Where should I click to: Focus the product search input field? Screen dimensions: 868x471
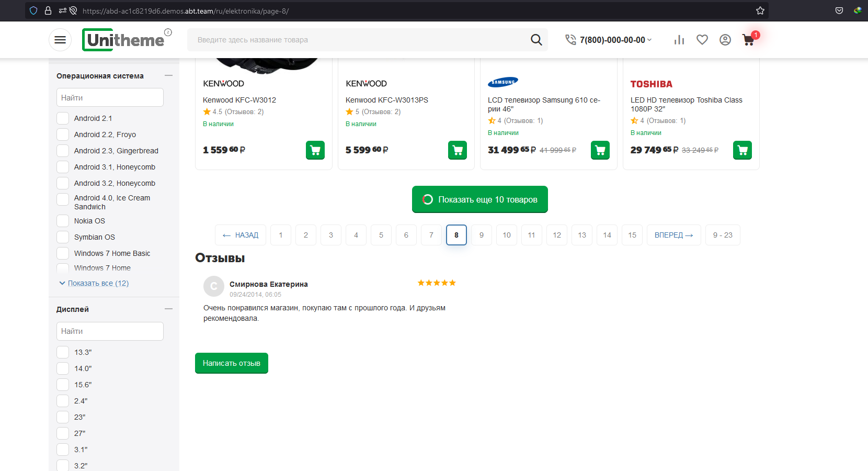click(361, 40)
